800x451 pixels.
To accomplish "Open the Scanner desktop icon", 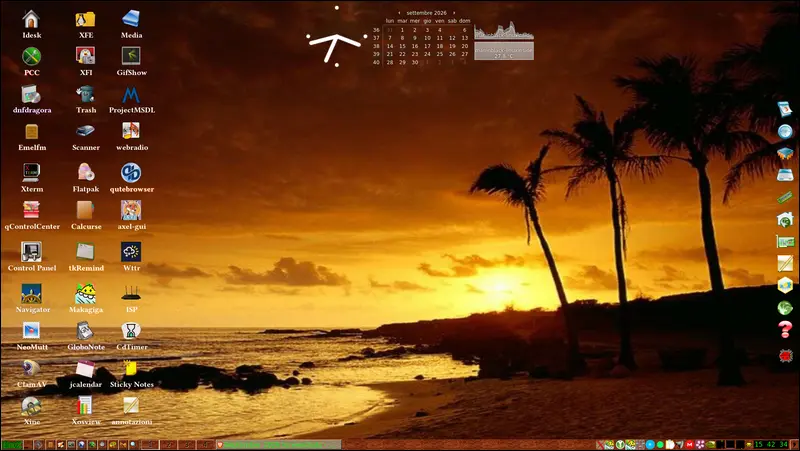I will pyautogui.click(x=85, y=131).
